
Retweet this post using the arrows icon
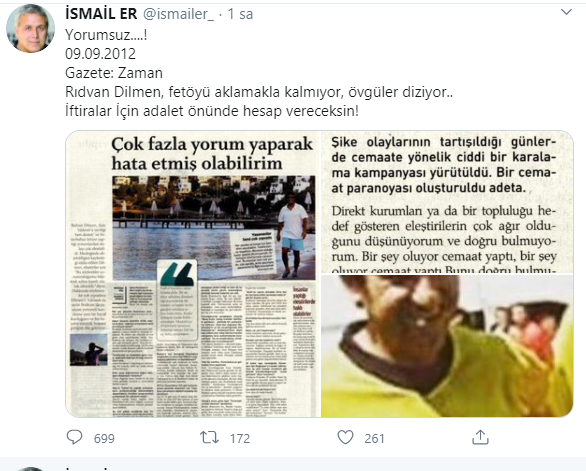209,437
